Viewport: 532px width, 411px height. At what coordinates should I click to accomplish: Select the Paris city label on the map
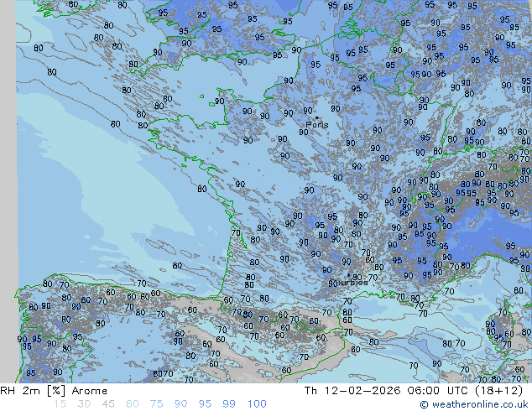point(317,125)
